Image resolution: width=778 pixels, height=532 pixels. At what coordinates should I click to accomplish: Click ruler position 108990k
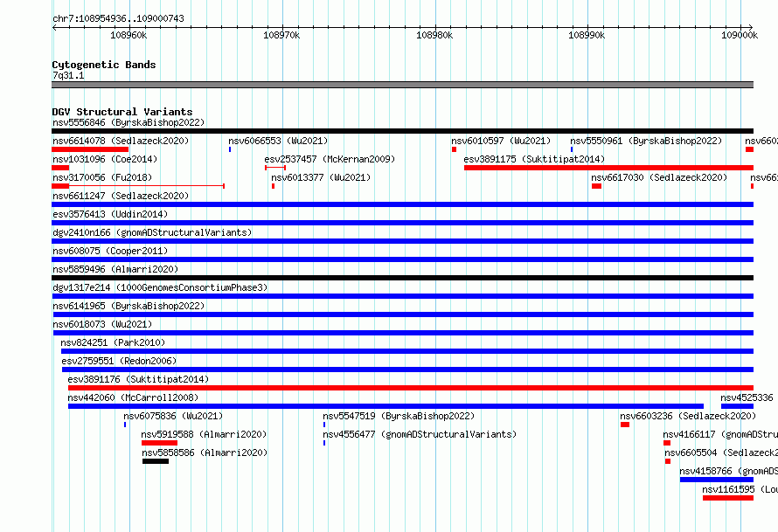(587, 35)
